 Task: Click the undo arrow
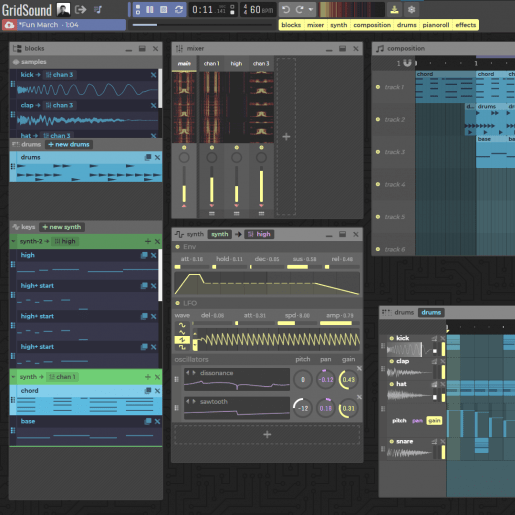point(286,10)
